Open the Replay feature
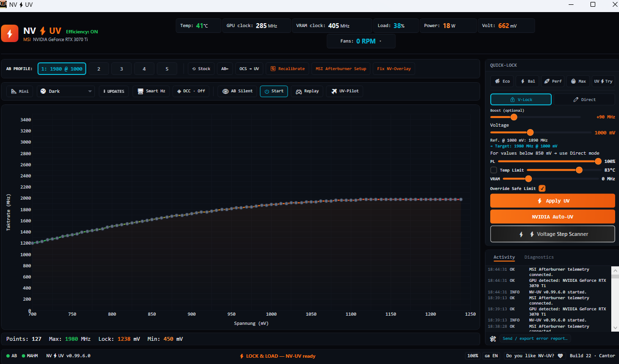 point(307,91)
